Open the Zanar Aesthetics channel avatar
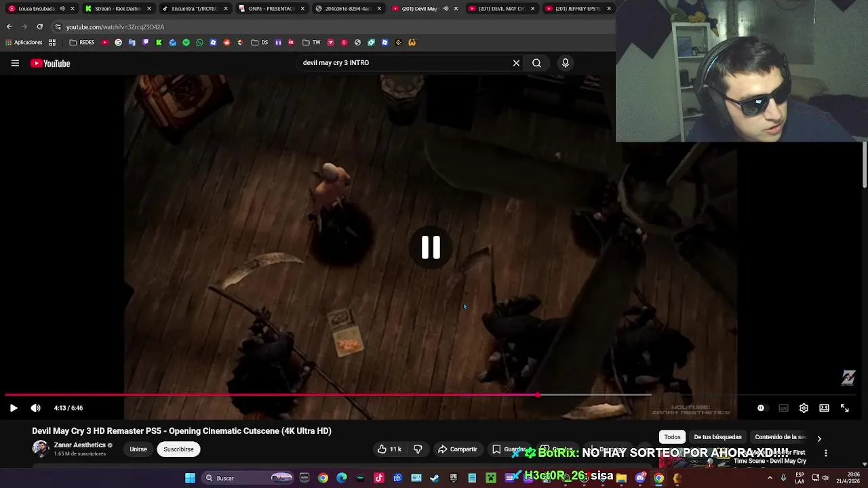The width and height of the screenshot is (868, 488). (x=41, y=449)
